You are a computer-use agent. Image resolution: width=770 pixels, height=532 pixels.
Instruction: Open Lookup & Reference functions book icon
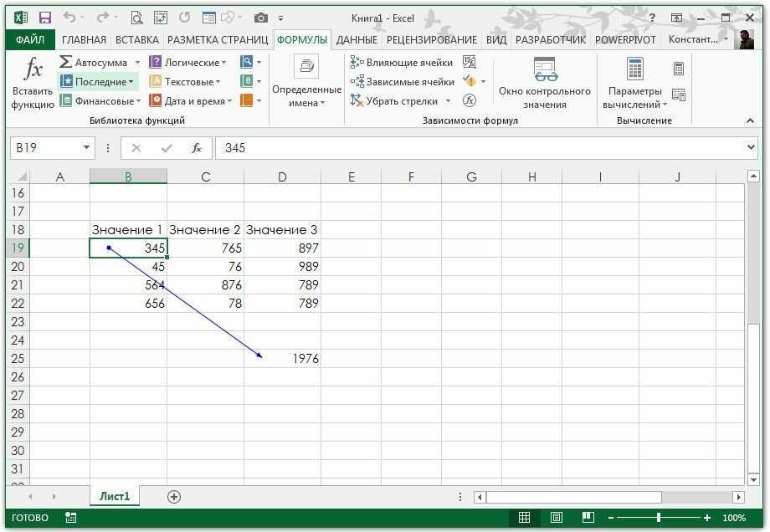coord(247,62)
